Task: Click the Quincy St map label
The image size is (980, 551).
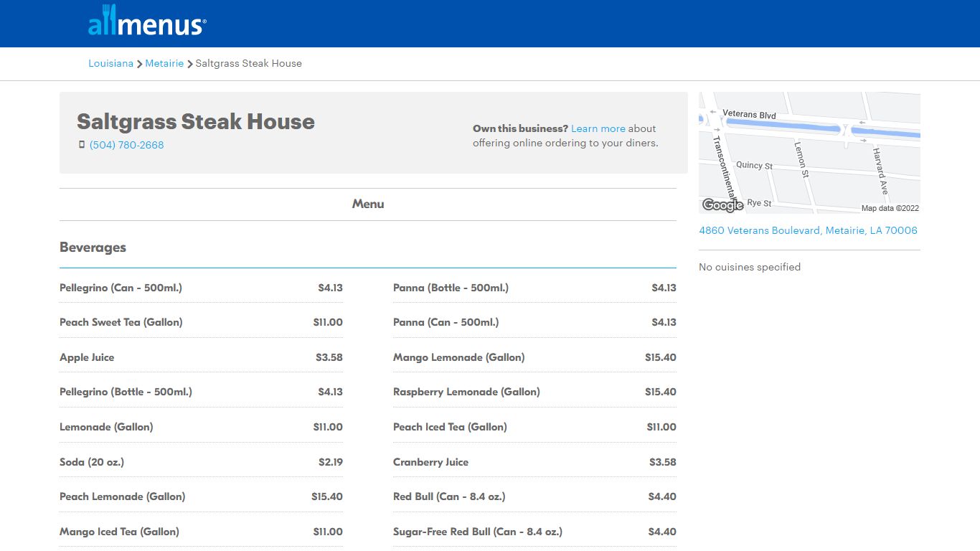Action: point(755,165)
